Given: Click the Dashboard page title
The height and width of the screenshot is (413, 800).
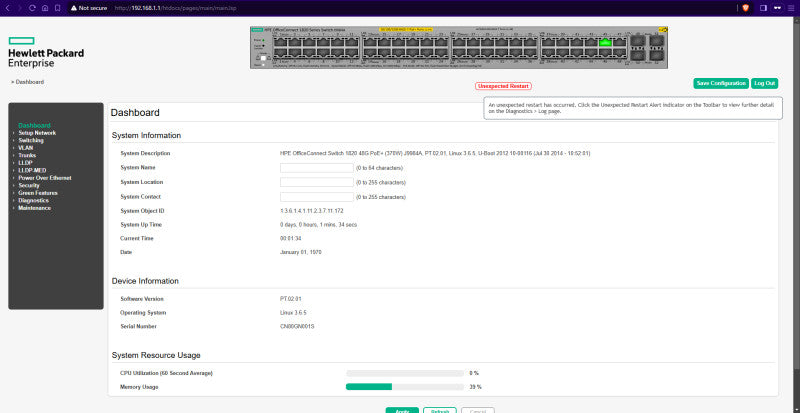Looking at the screenshot, I should [135, 113].
